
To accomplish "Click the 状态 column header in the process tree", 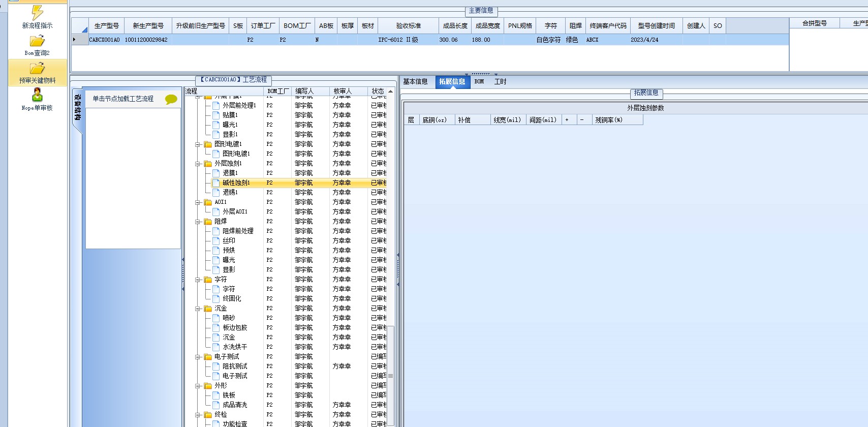I will point(378,91).
